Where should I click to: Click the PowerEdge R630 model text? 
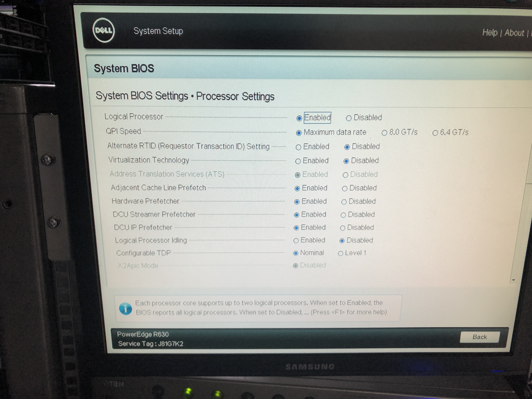click(143, 334)
